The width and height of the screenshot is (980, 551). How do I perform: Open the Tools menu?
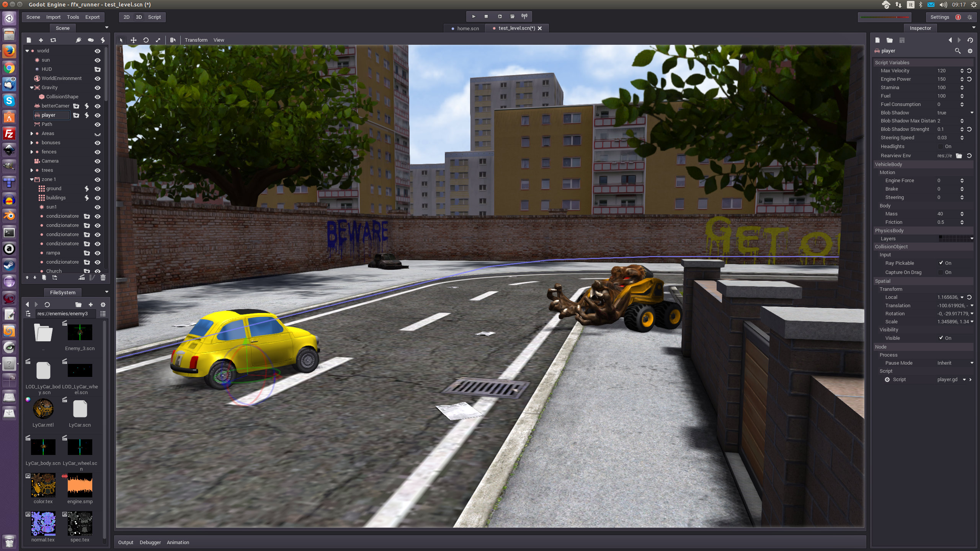[x=73, y=17]
